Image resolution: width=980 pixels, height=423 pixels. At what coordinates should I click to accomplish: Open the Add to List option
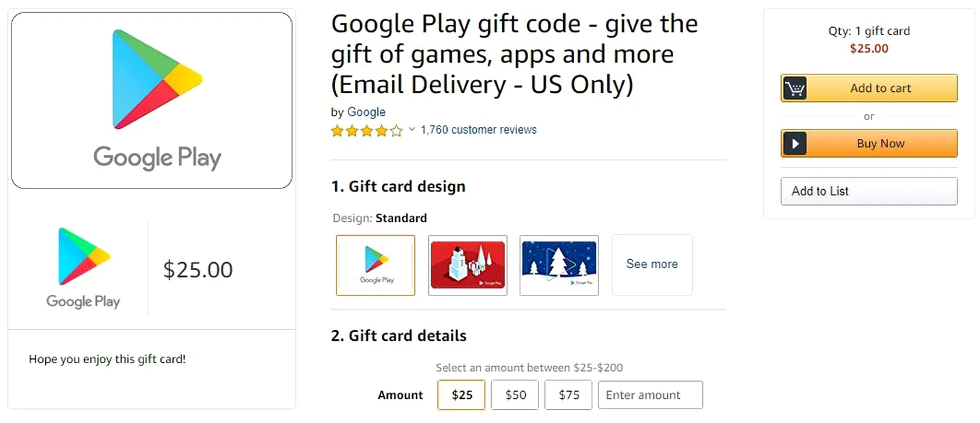[x=869, y=191]
